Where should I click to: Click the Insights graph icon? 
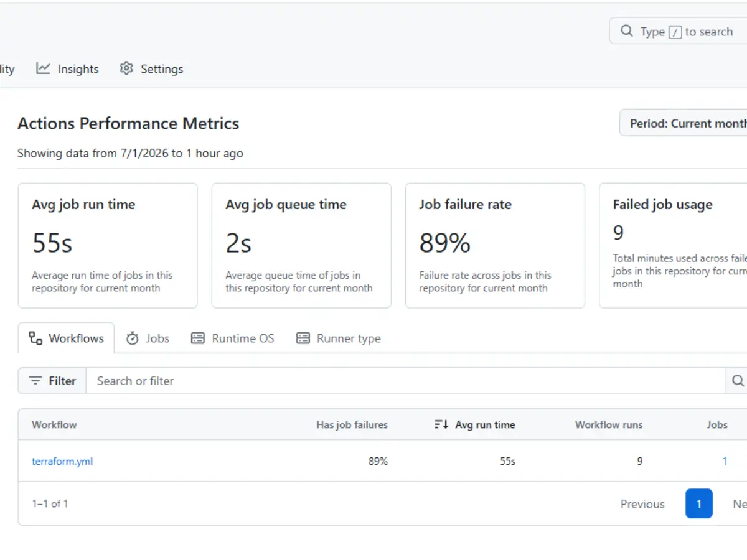click(43, 68)
